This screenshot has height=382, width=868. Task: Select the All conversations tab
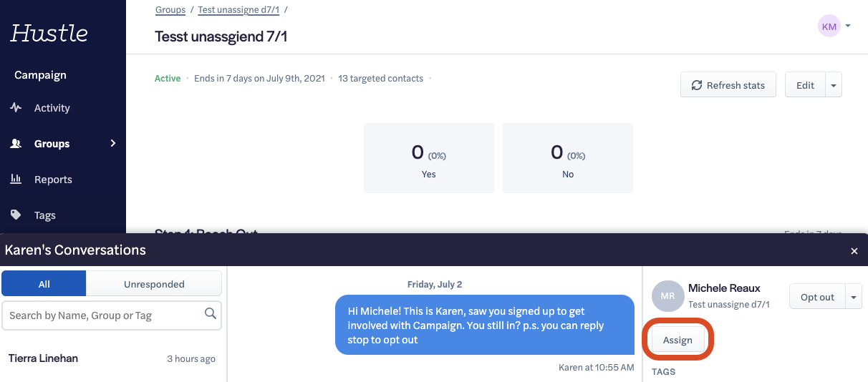coord(44,284)
